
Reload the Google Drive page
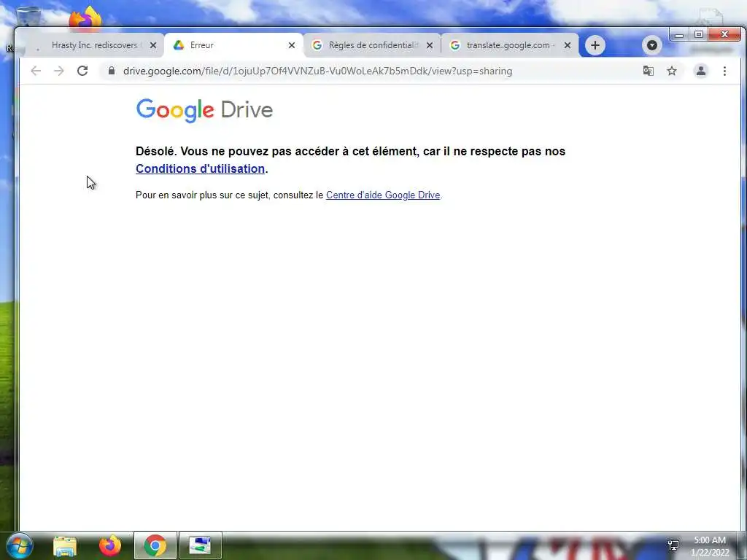click(x=82, y=71)
